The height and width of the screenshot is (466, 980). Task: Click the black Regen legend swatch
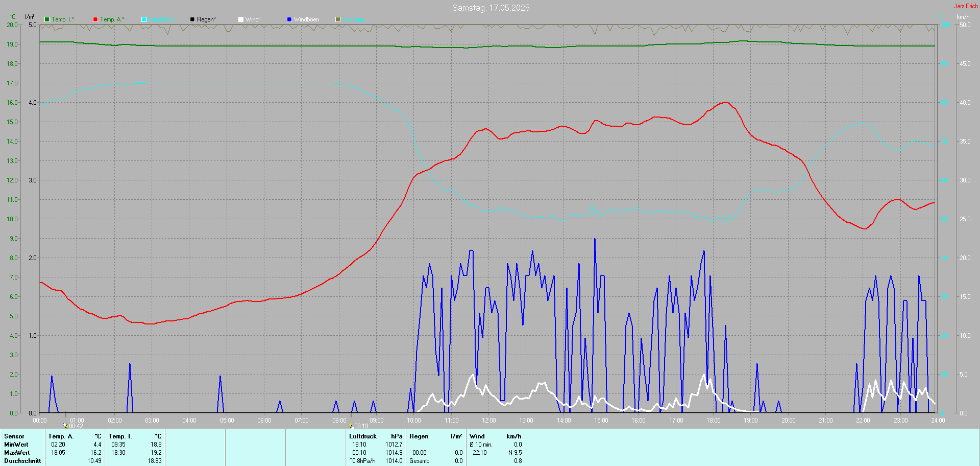click(x=192, y=19)
